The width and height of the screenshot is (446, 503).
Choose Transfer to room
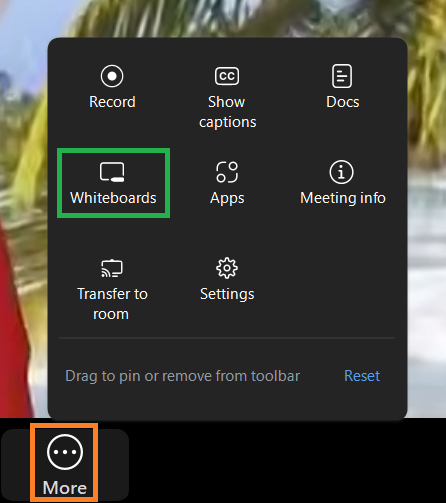coord(112,290)
